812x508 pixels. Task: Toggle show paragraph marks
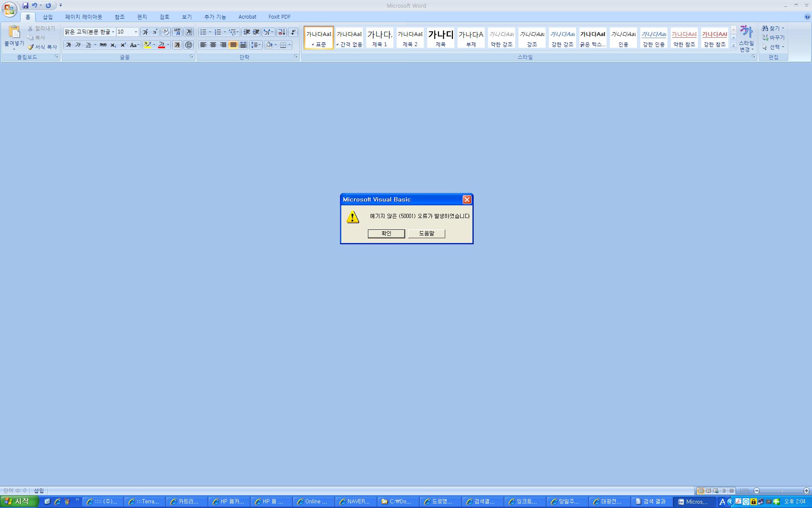[293, 32]
